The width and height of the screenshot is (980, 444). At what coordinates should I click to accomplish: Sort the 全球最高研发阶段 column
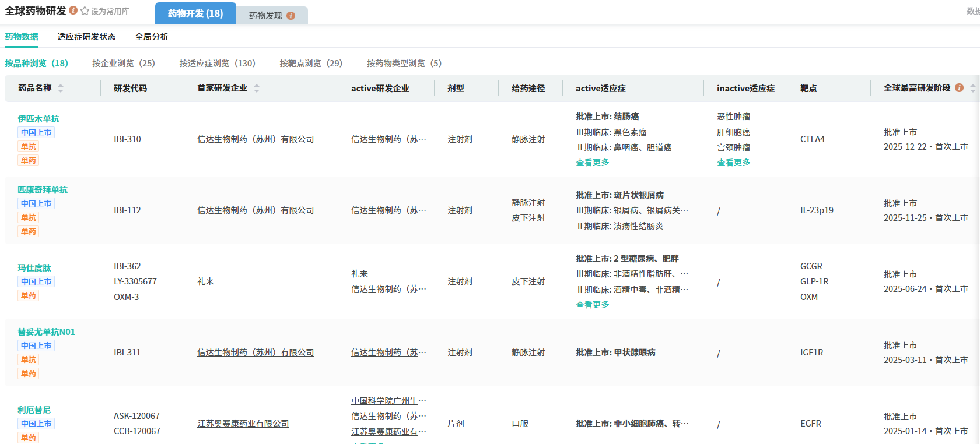pyautogui.click(x=972, y=89)
